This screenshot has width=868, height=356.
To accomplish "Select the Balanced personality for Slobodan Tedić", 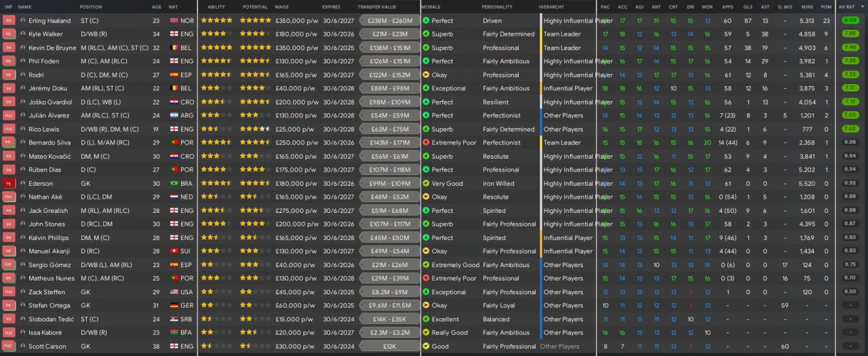I will [496, 319].
